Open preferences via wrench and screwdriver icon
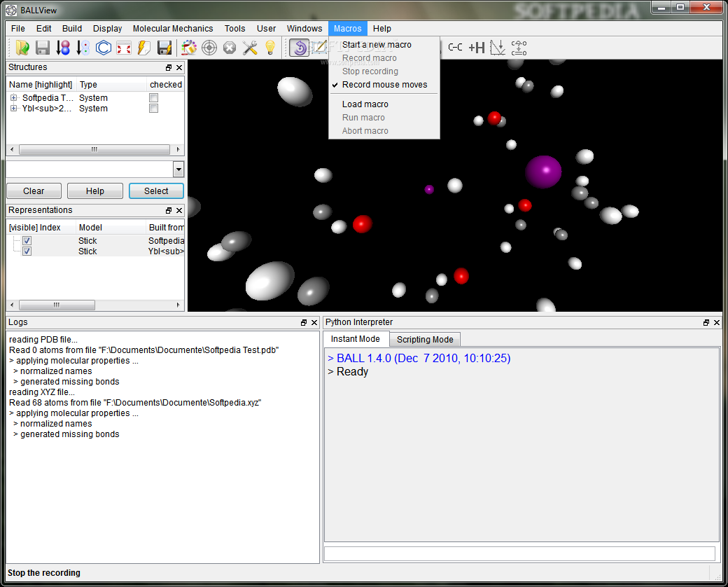 (x=250, y=48)
